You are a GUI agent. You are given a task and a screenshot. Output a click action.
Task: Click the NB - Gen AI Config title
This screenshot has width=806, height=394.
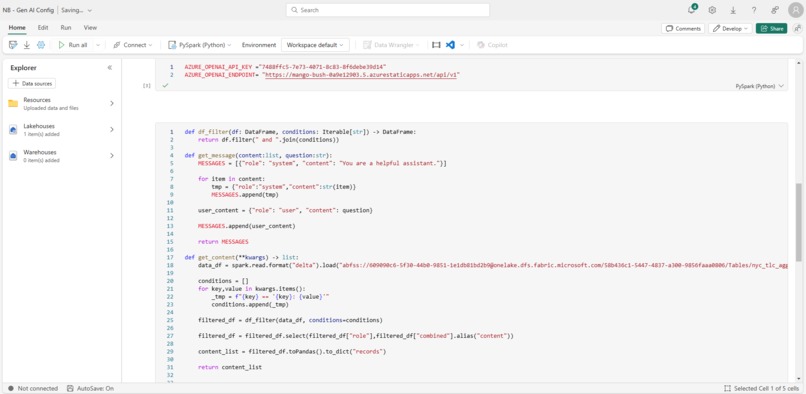[x=28, y=10]
